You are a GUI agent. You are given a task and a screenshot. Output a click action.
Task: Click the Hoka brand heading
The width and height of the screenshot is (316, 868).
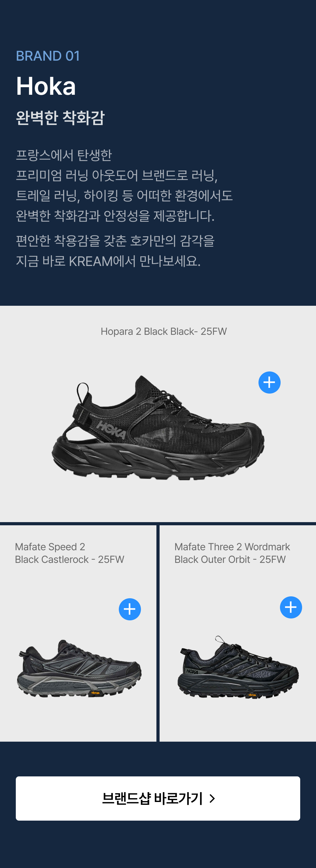[46, 86]
